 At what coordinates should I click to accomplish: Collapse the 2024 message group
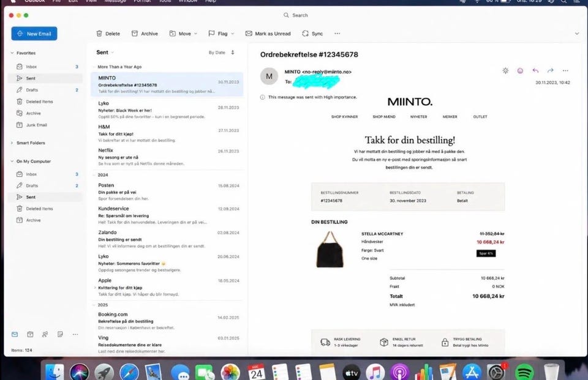coord(94,175)
